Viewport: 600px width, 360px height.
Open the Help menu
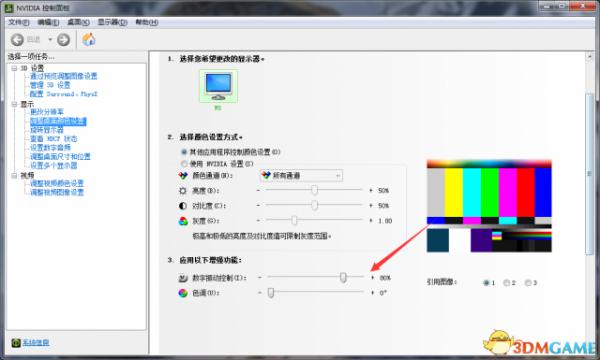147,22
